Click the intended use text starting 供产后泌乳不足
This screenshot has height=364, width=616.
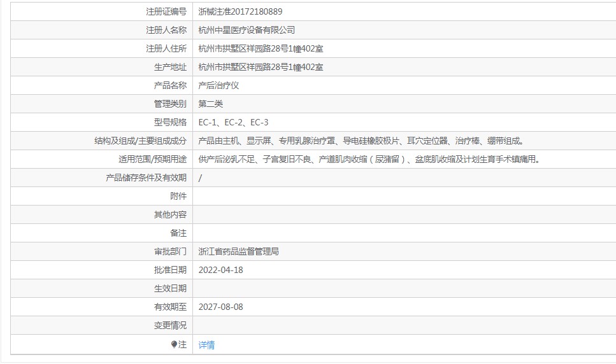369,159
